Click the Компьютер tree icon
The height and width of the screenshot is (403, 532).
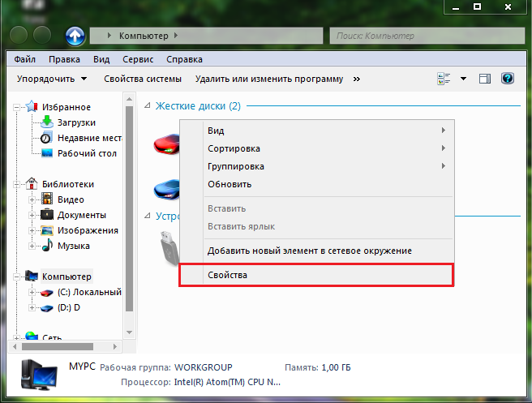[32, 276]
